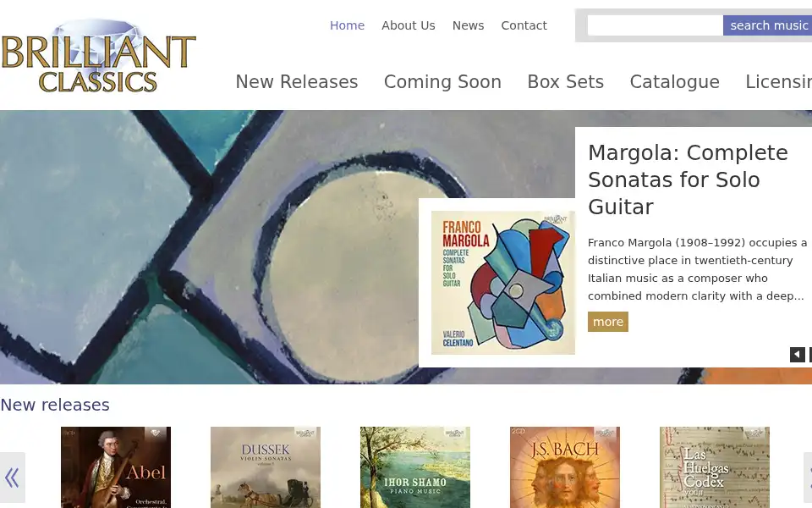Screen dimensions: 812x508
Task: Click the more button for Margola
Action: [607, 322]
